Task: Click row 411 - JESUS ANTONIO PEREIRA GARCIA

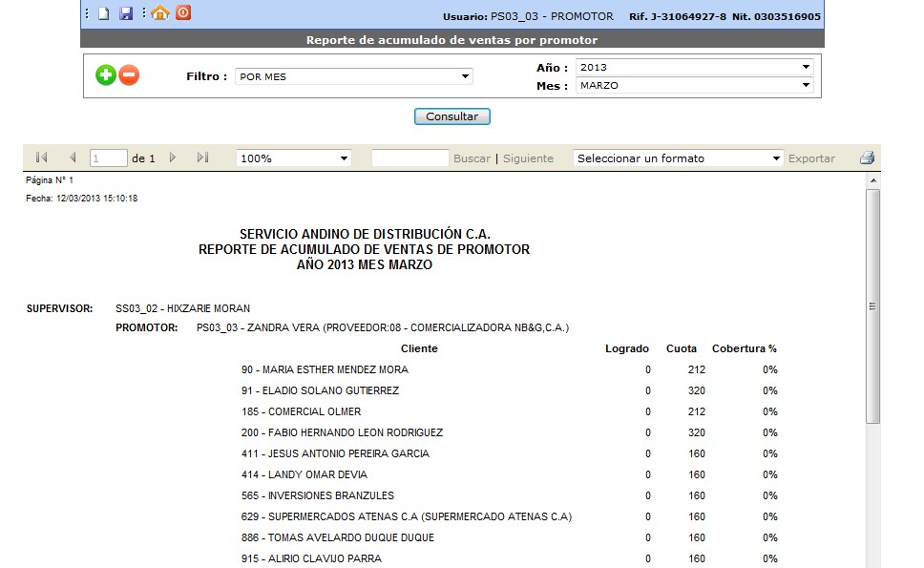Action: (509, 453)
